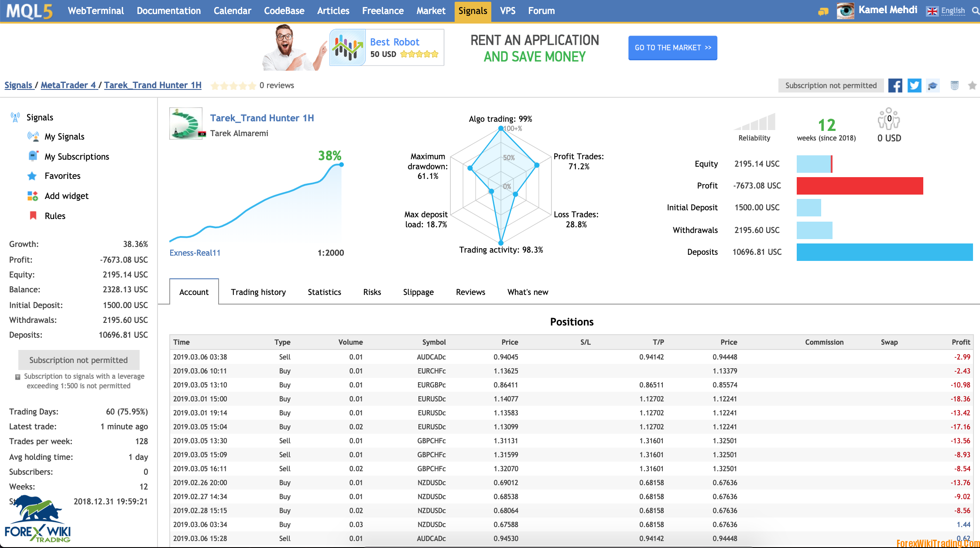
Task: Click the GO TO THE MARKET button
Action: pyautogui.click(x=673, y=48)
